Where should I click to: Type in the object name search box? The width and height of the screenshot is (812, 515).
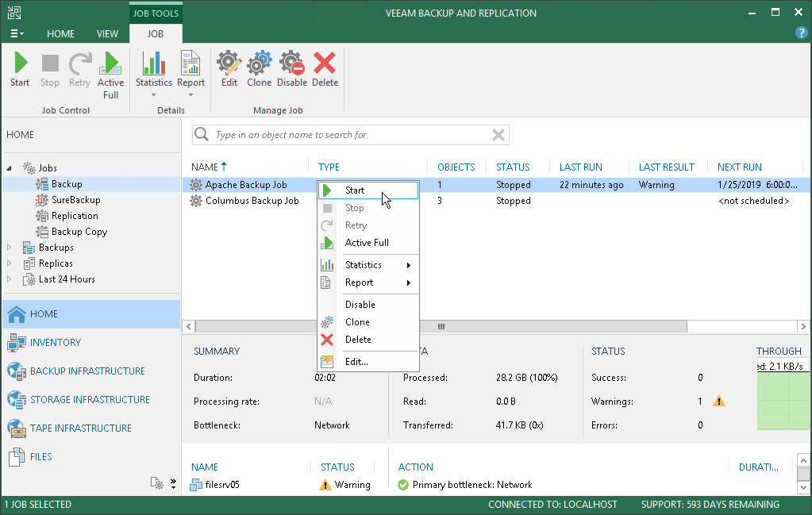350,135
